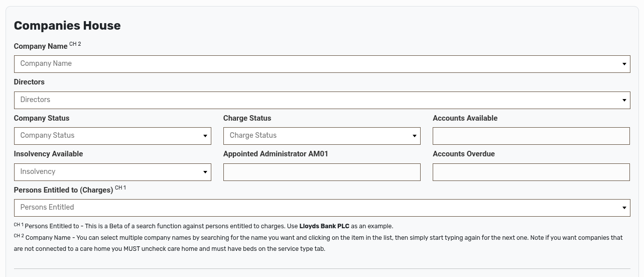Click the Insolvency Available label

point(48,154)
